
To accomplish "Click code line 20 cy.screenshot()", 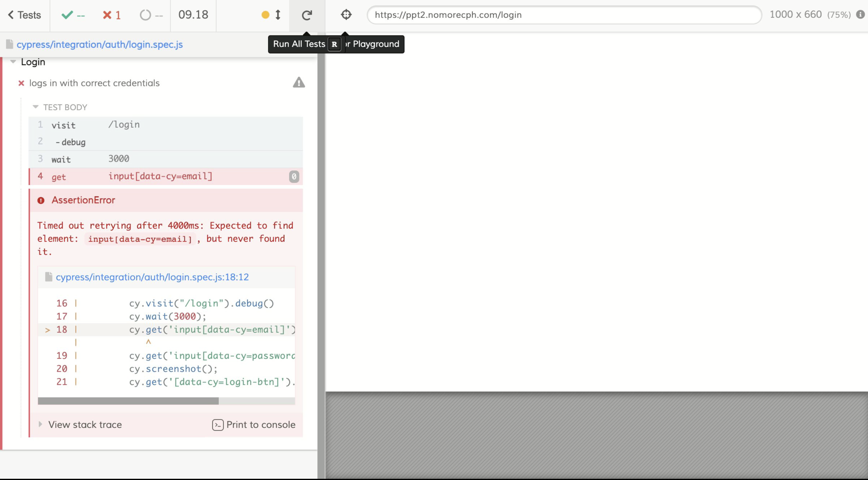I will 166,369.
